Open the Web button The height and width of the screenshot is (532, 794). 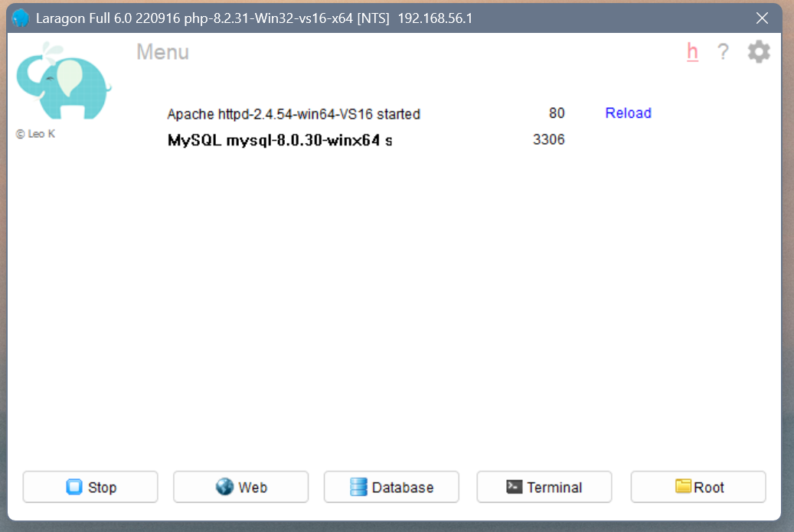point(240,487)
